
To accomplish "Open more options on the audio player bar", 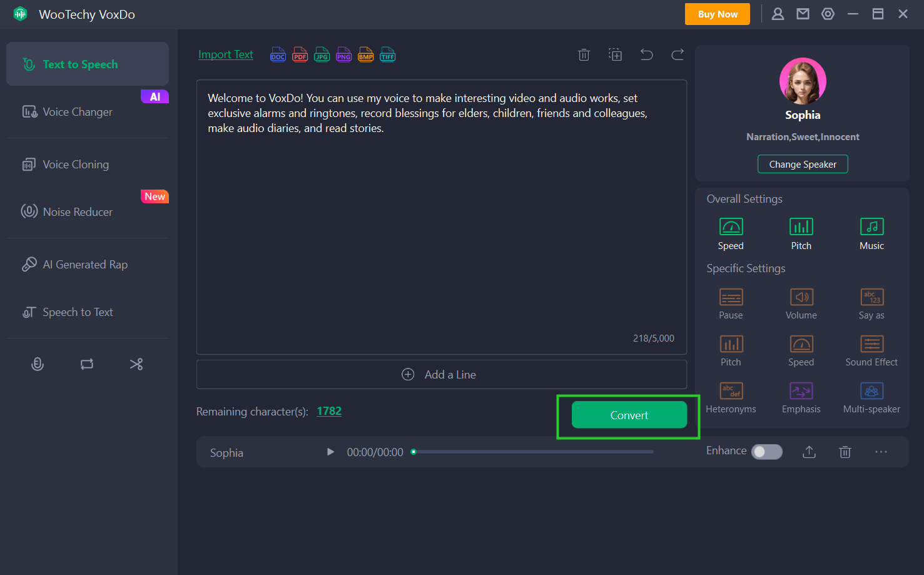I will coord(881,451).
